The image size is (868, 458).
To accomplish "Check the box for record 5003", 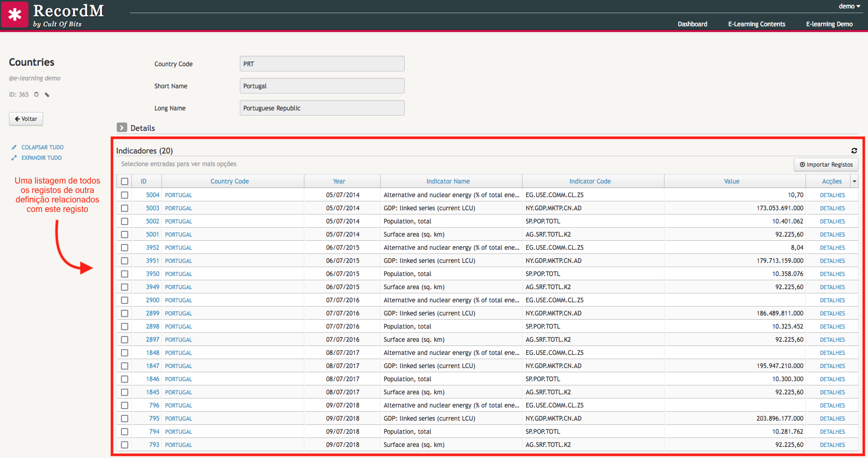I will coord(125,208).
